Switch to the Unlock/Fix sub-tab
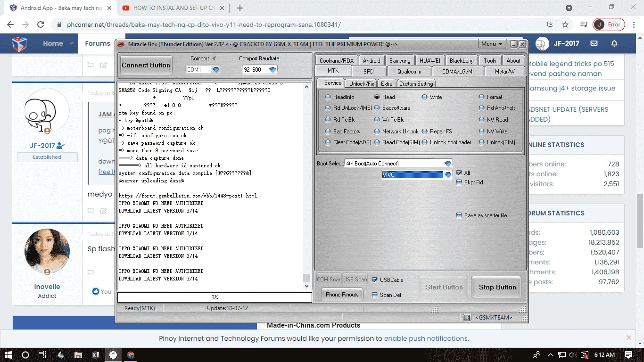 pyautogui.click(x=362, y=83)
